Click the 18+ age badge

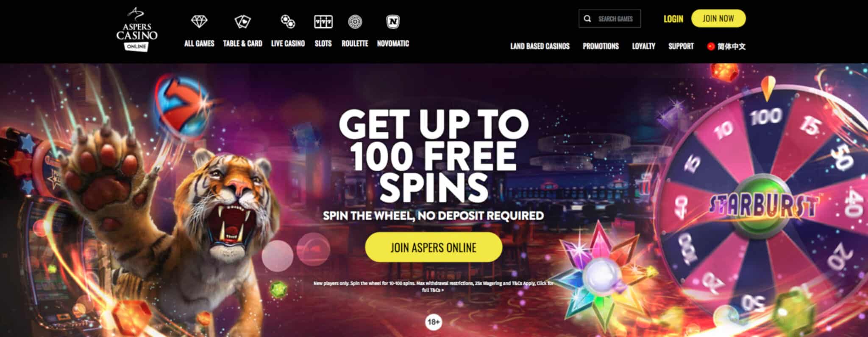tap(434, 322)
